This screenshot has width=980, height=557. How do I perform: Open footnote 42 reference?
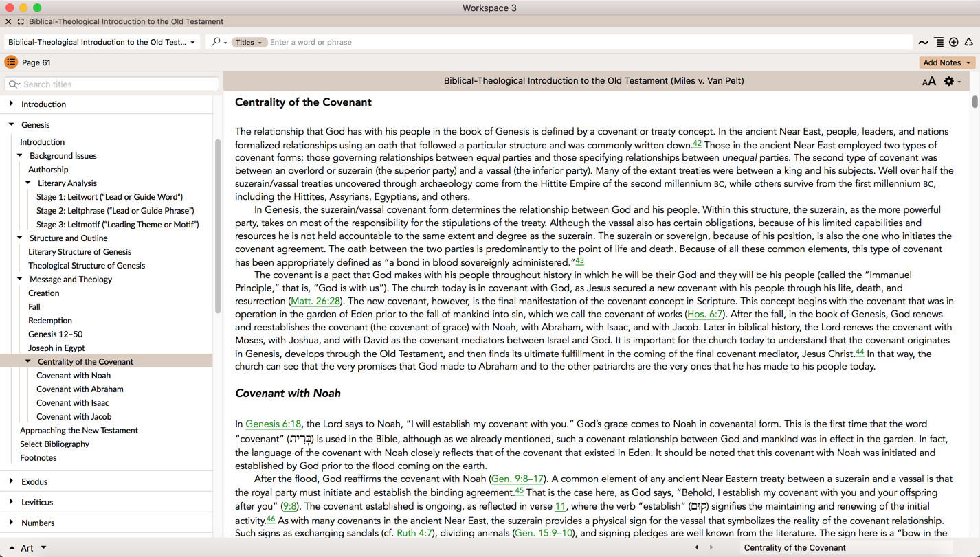(x=697, y=144)
